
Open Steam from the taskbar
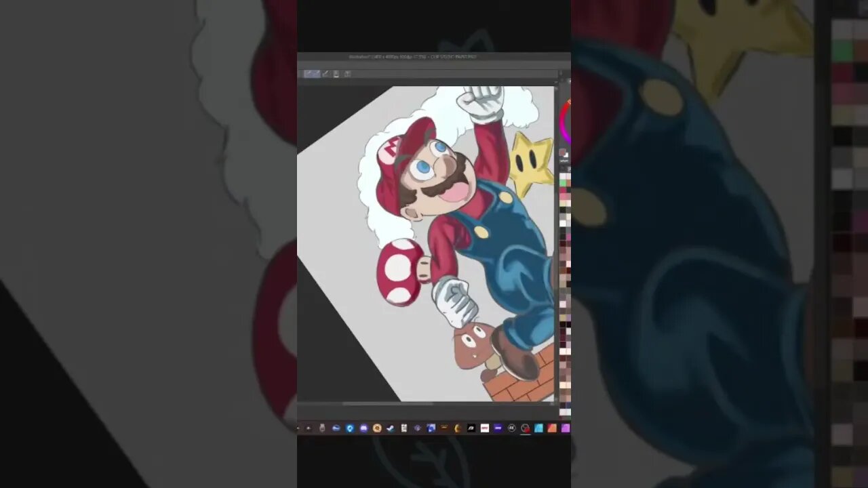pos(391,428)
